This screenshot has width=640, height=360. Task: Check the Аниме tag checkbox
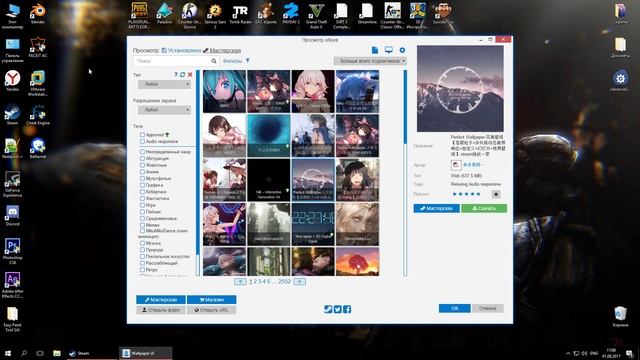click(142, 172)
